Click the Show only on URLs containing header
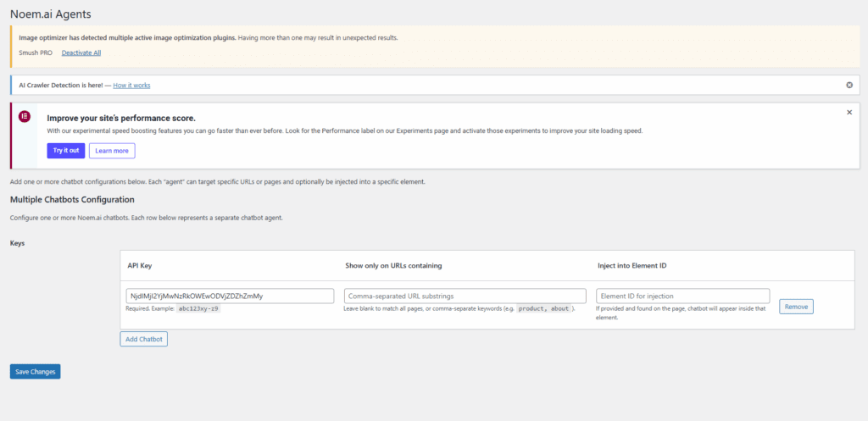The width and height of the screenshot is (868, 421). (x=393, y=266)
